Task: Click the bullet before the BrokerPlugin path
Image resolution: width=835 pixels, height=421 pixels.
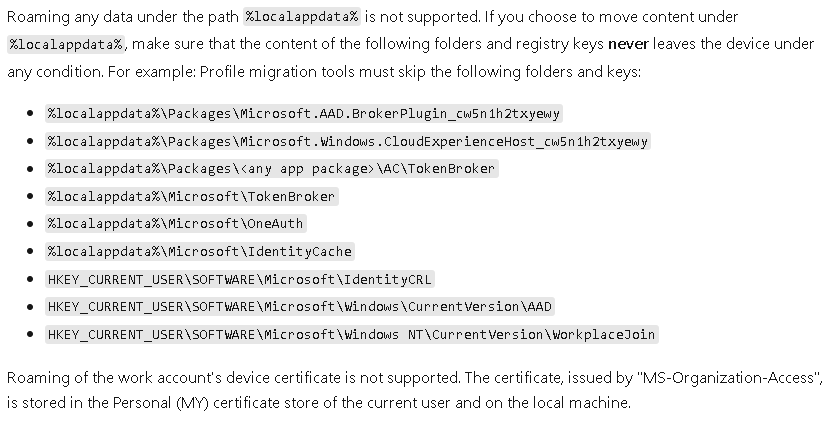Action: point(32,113)
